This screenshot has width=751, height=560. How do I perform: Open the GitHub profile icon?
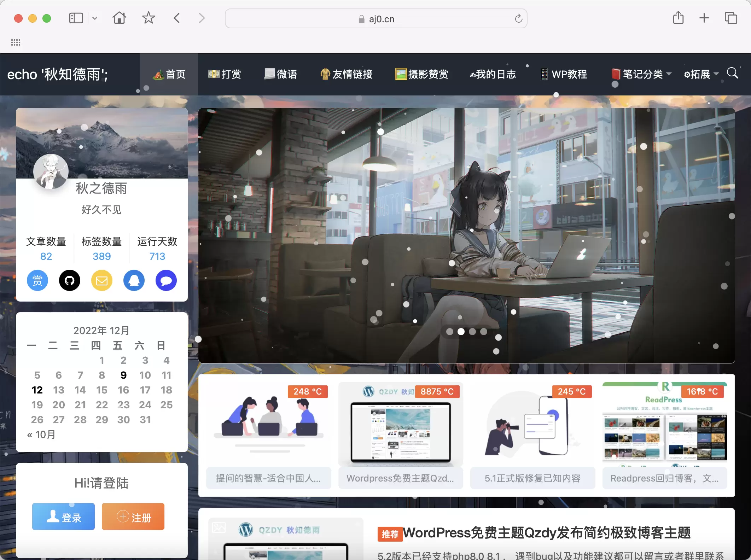pyautogui.click(x=69, y=280)
